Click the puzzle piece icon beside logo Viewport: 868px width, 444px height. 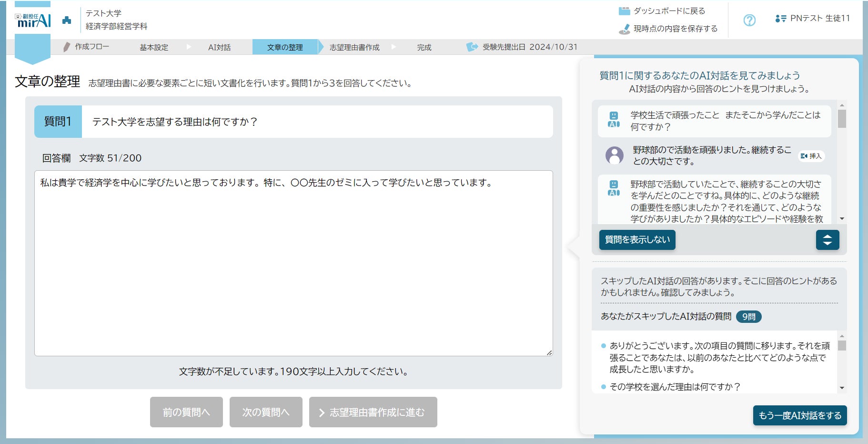(x=67, y=20)
